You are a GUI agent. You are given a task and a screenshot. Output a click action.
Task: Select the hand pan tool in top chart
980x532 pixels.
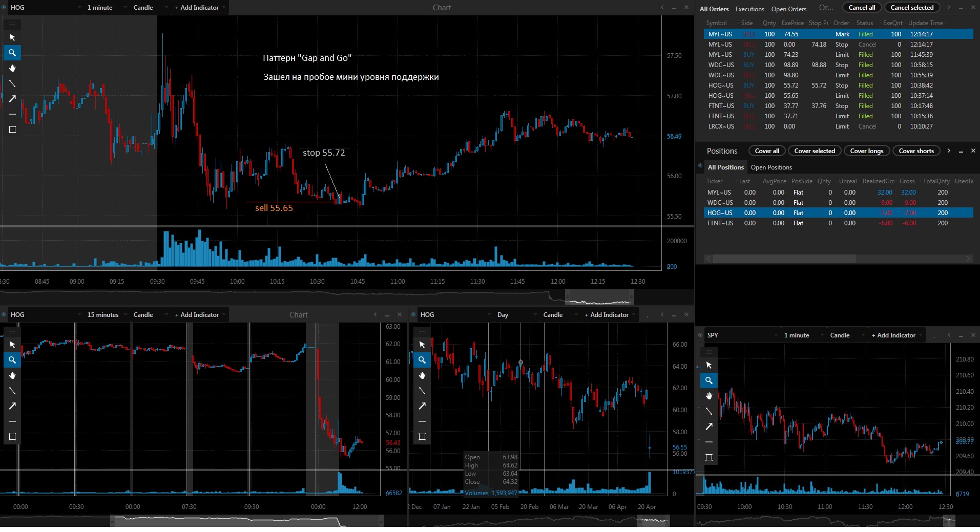(12, 68)
